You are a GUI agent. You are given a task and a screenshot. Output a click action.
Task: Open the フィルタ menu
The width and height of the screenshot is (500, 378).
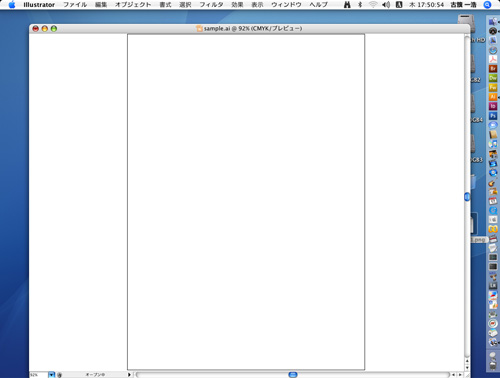click(x=211, y=5)
